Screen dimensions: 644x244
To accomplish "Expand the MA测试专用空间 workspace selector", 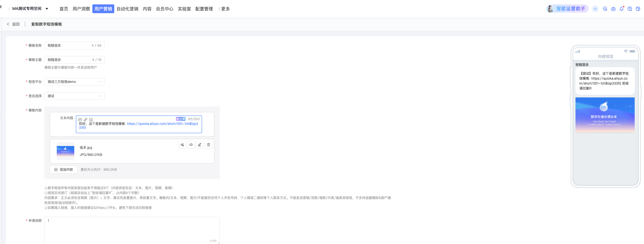I will coord(30,9).
